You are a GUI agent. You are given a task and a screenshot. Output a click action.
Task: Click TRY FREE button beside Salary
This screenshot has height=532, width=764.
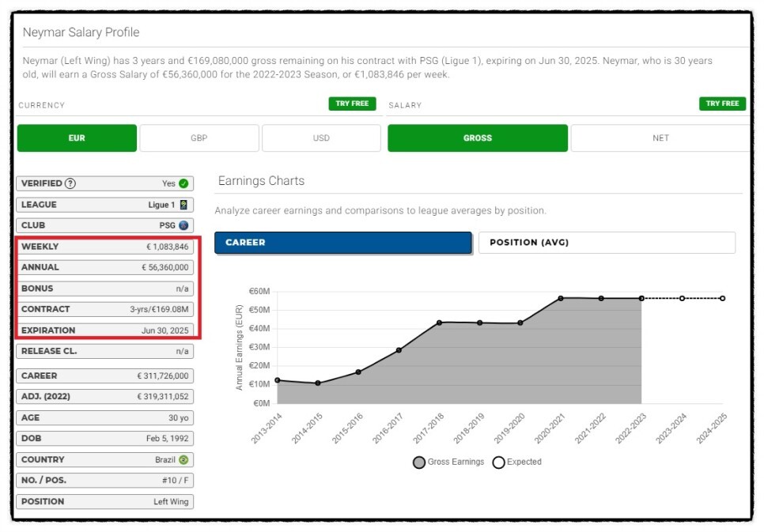coord(723,104)
